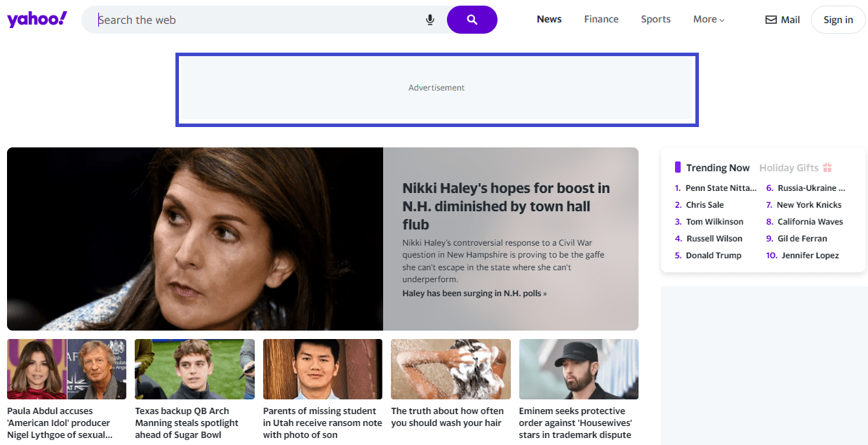Open Nikki Haley town hall flub headline
868x445 pixels.
tap(506, 206)
